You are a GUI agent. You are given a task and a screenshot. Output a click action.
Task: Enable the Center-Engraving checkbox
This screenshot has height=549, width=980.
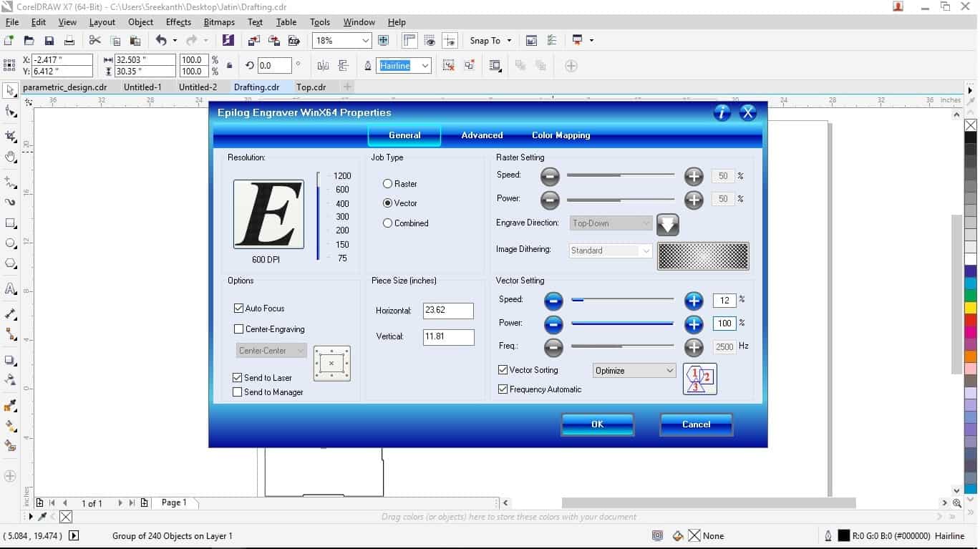pos(238,329)
